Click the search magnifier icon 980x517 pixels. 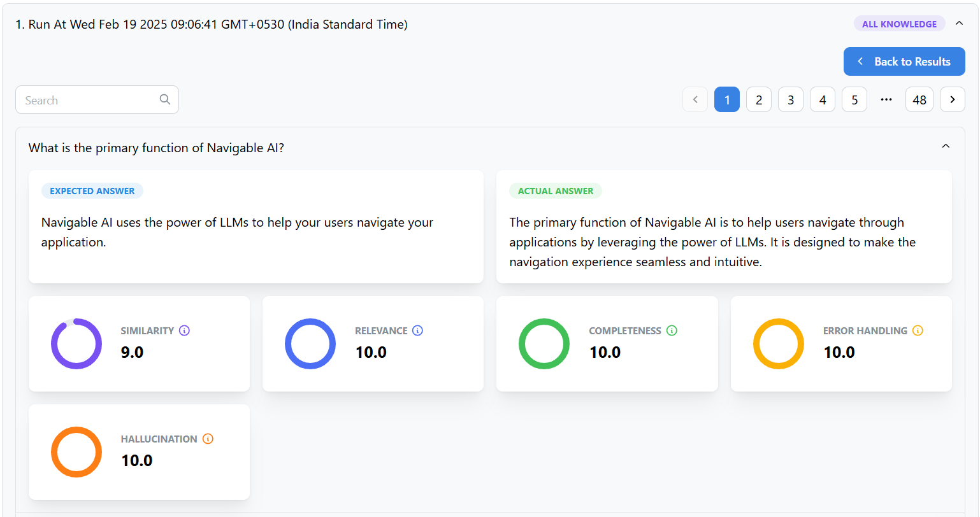[x=165, y=99]
